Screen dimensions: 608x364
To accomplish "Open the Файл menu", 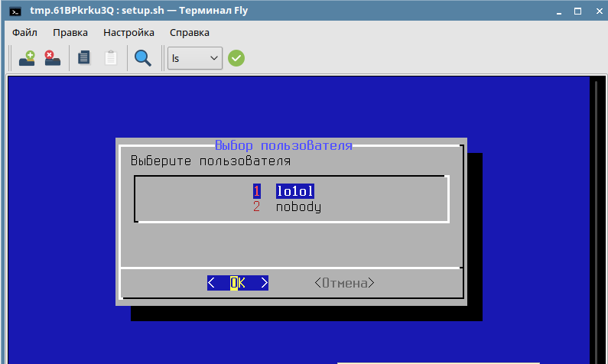I will (24, 33).
